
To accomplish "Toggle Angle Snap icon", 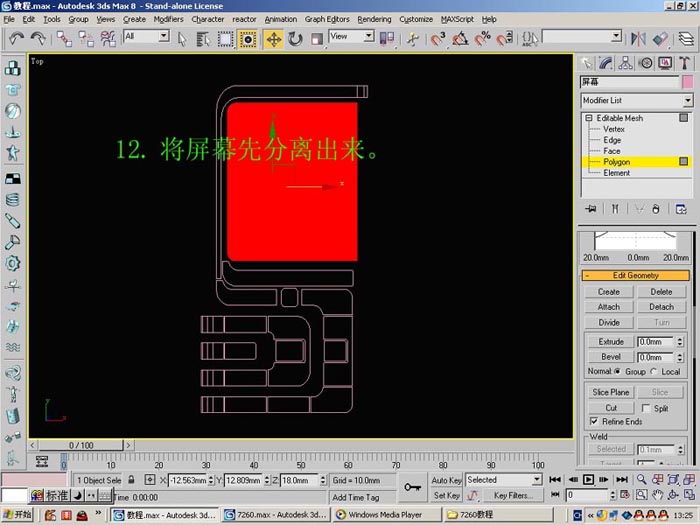I will pos(460,39).
